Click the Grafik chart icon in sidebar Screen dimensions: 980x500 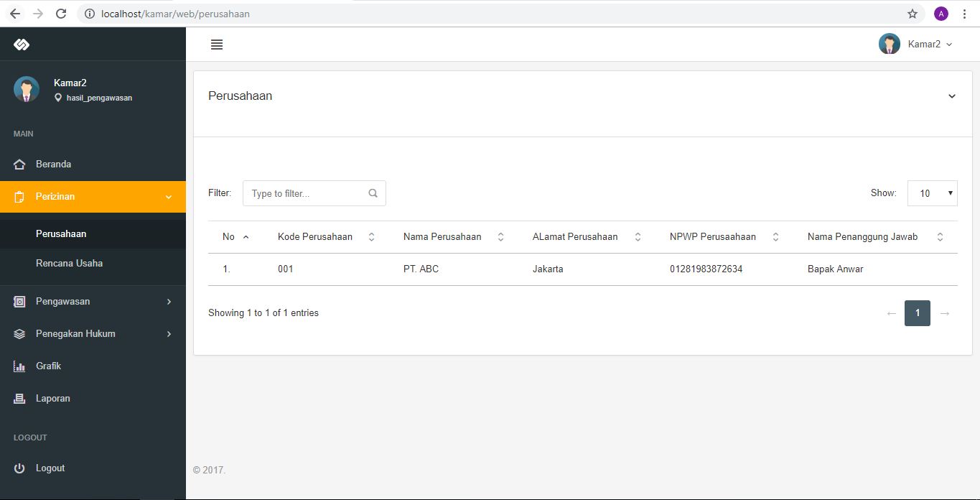click(19, 366)
